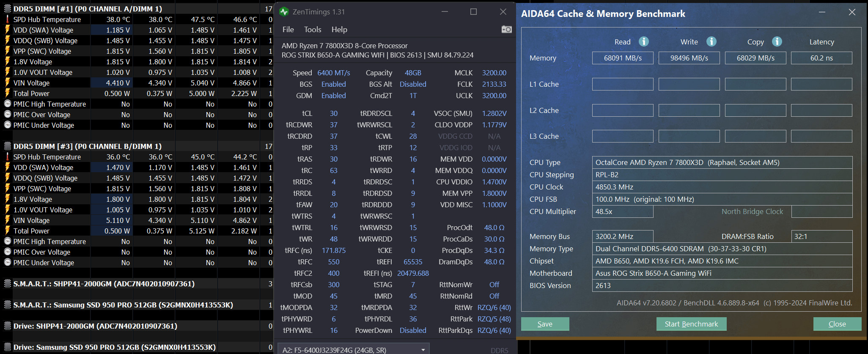
Task: Click the RttPark value "RZQ/5 (48)"
Action: [x=494, y=319]
